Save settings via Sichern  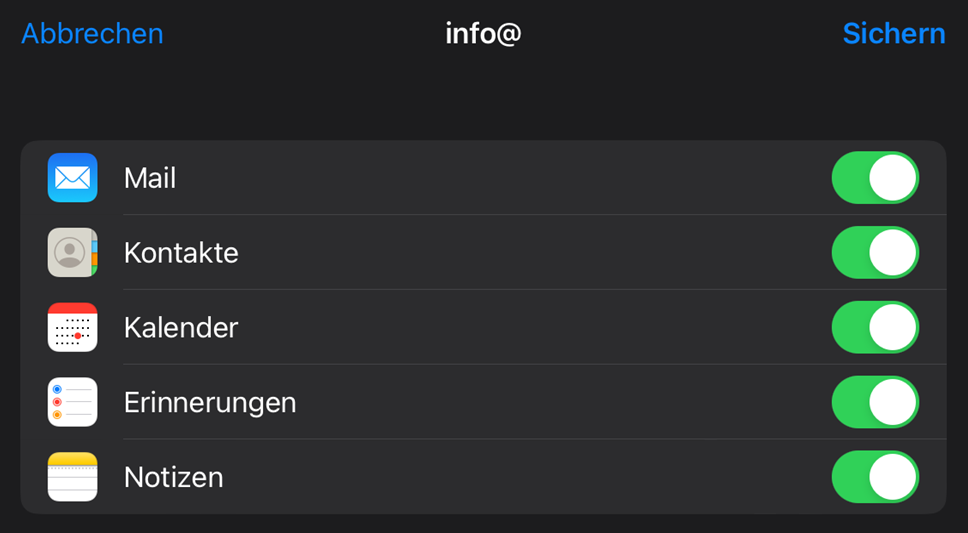point(894,33)
